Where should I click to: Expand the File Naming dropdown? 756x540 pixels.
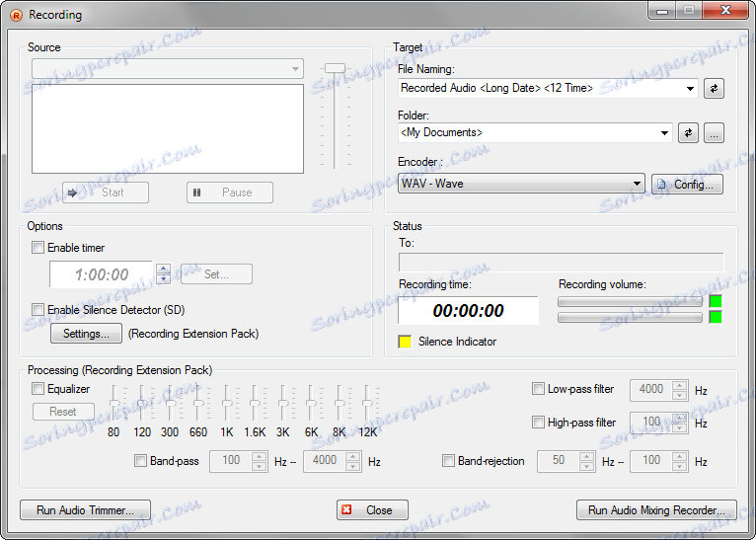tap(690, 89)
